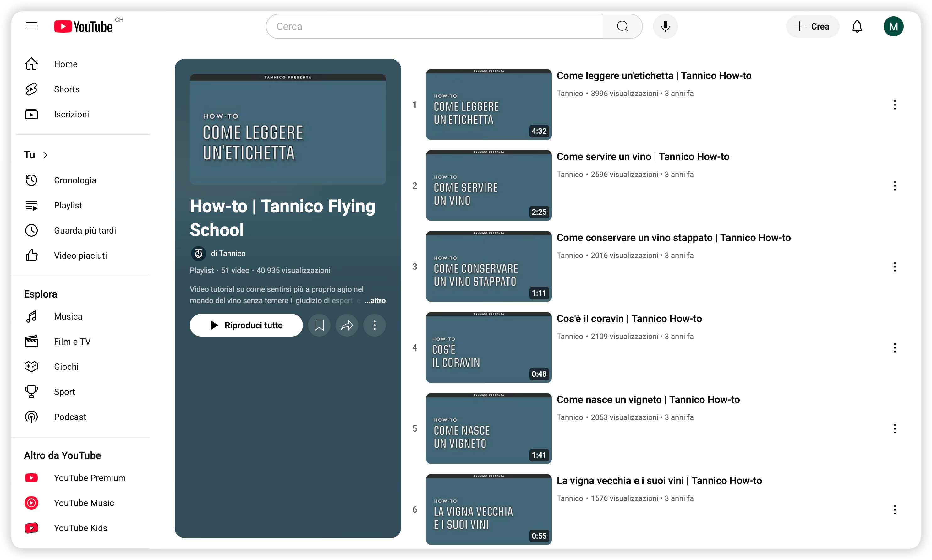Share the playlist via arrow icon

pyautogui.click(x=347, y=325)
